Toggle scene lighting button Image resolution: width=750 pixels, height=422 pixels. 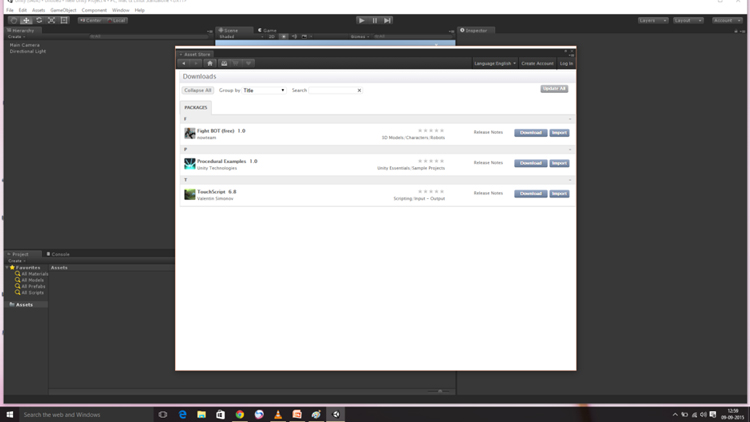coord(284,36)
